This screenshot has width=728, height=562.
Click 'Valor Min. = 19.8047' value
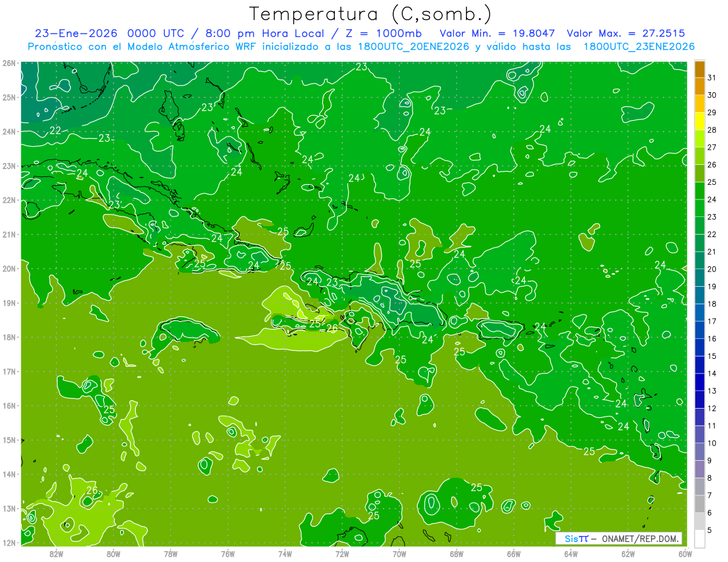499,33
